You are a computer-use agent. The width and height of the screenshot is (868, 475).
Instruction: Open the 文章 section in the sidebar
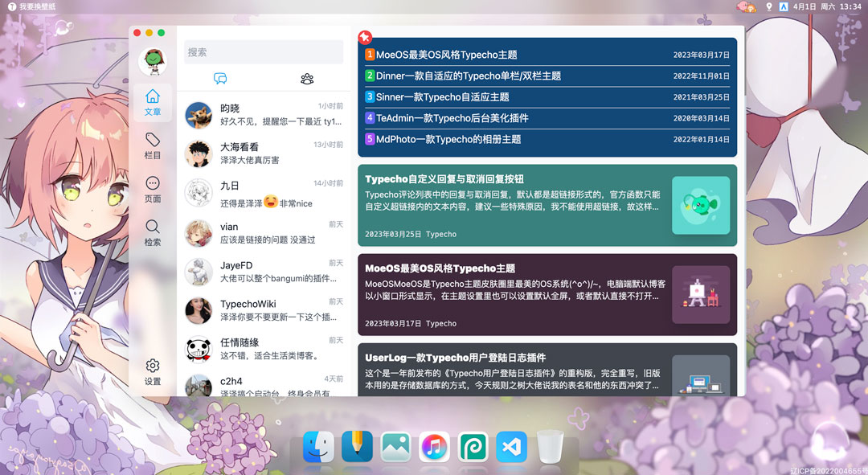[x=152, y=103]
